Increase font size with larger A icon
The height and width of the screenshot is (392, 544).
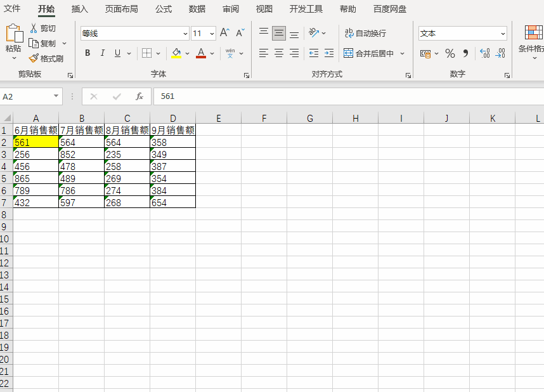[224, 33]
